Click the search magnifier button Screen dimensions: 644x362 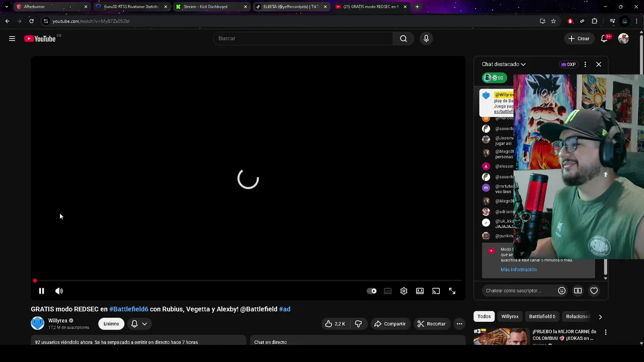click(404, 39)
